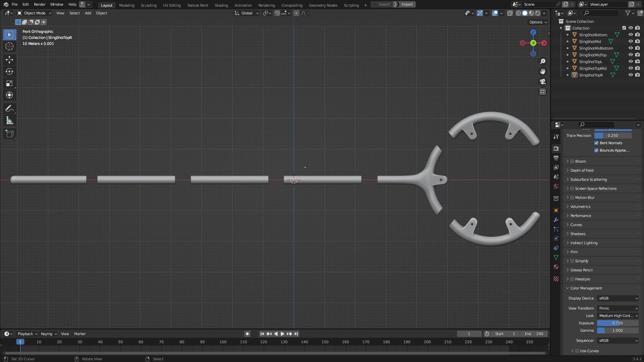This screenshot has height=362, width=644.
Task: Switch orthographic/perspective view grid icon
Action: 543,92
